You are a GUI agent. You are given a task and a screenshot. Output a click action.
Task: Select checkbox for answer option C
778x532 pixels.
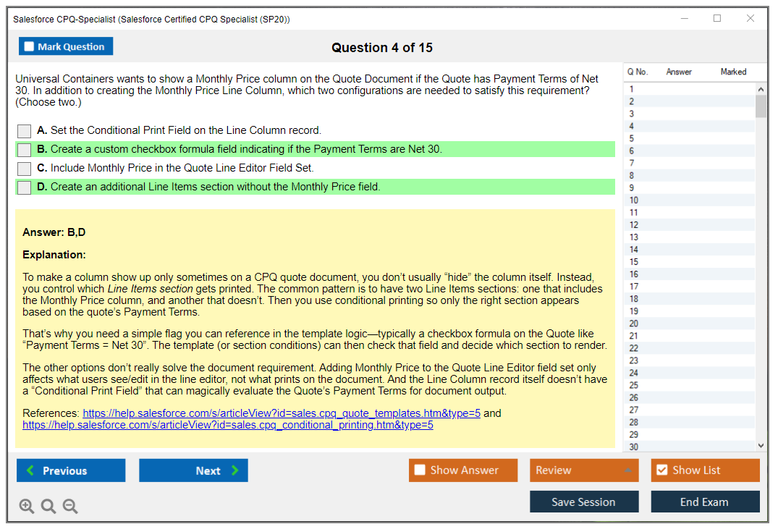click(x=25, y=169)
